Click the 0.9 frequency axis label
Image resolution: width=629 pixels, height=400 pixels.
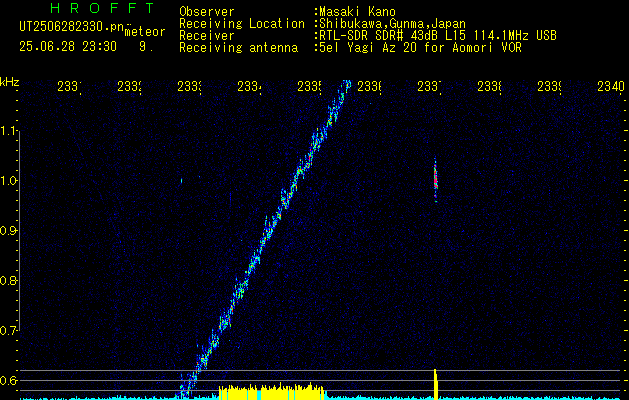(8, 231)
